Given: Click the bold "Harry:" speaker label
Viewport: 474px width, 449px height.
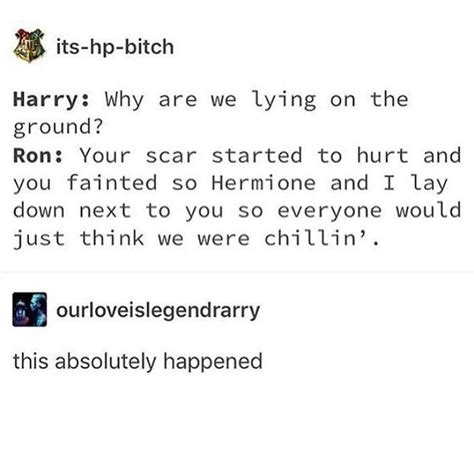Looking at the screenshot, I should [x=51, y=100].
